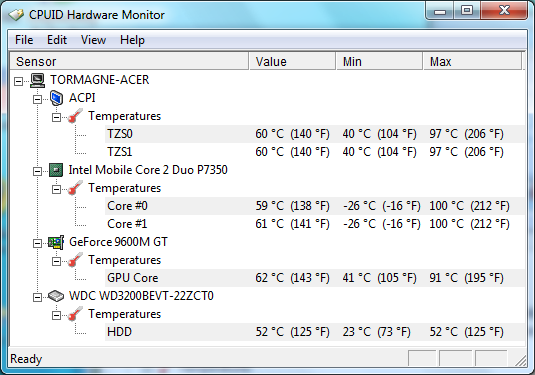The width and height of the screenshot is (535, 375).
Task: Collapse Temperatures under WDC WD3200BEVT
Action: click(x=57, y=315)
